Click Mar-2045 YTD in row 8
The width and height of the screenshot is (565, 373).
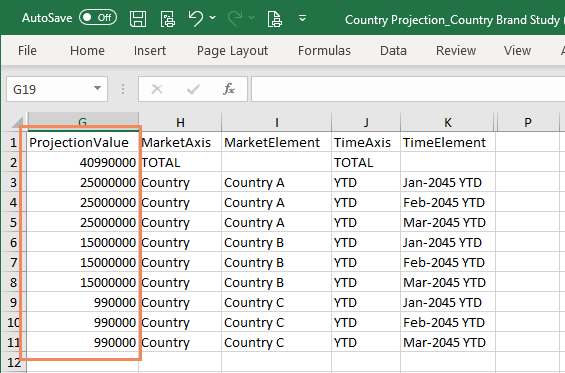point(448,283)
